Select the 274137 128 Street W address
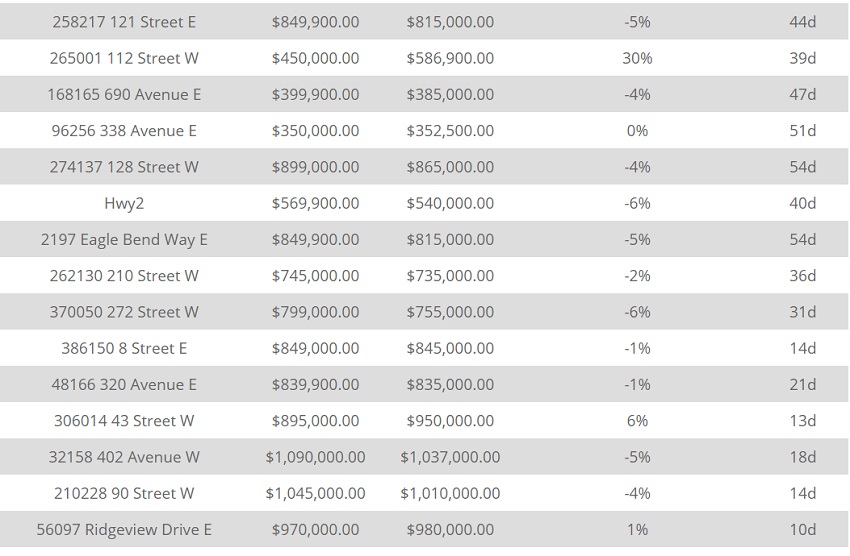This screenshot has height=556, width=850. [124, 167]
